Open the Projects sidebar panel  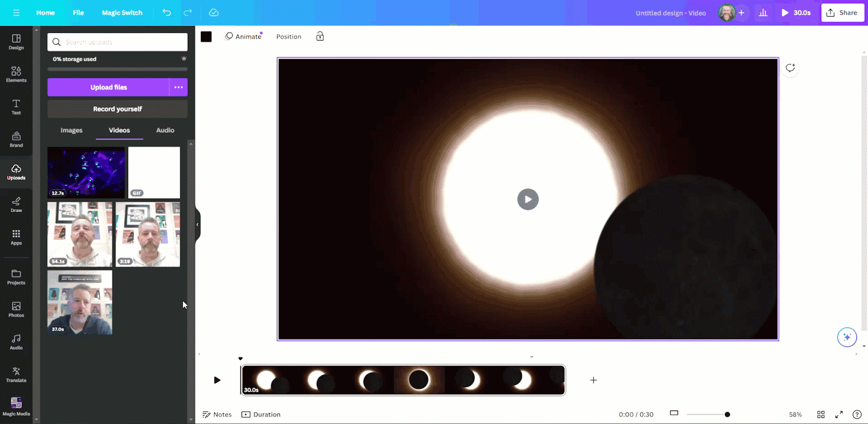16,277
